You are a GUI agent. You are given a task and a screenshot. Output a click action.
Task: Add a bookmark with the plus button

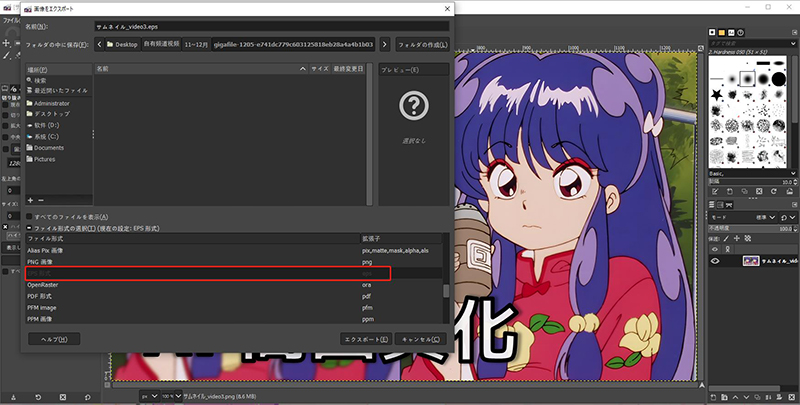point(30,201)
